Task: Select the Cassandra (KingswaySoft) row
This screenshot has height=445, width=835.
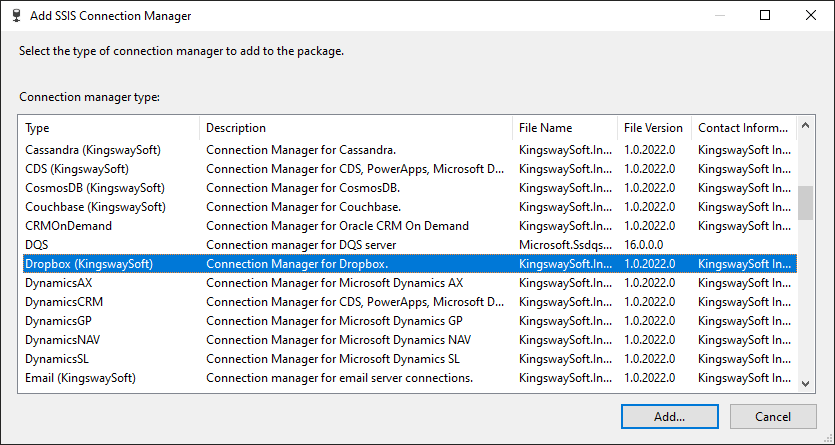Action: [x=410, y=150]
